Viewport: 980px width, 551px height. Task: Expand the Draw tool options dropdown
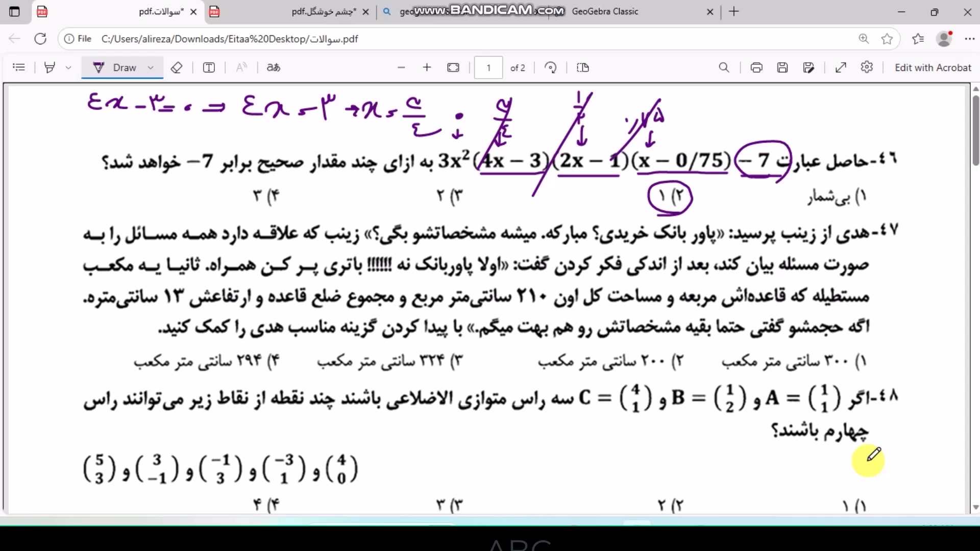click(151, 67)
